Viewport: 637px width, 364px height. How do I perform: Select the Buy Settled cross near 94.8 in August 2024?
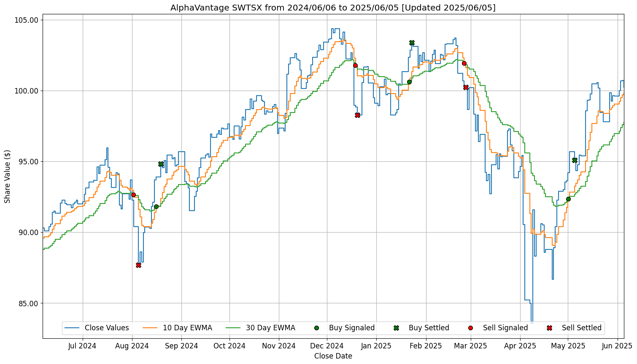pyautogui.click(x=161, y=164)
